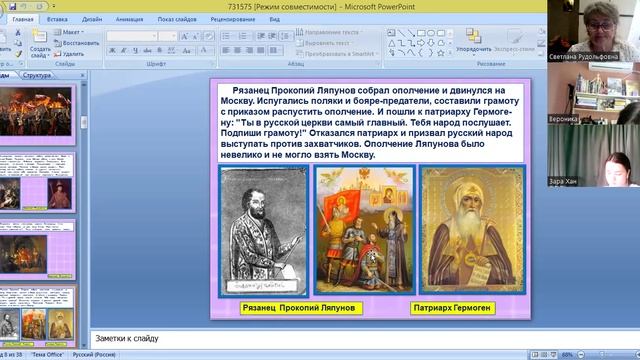This screenshot has width=640, height=360.
Task: Toggle text shadow (S) formatting
Action: point(159,51)
